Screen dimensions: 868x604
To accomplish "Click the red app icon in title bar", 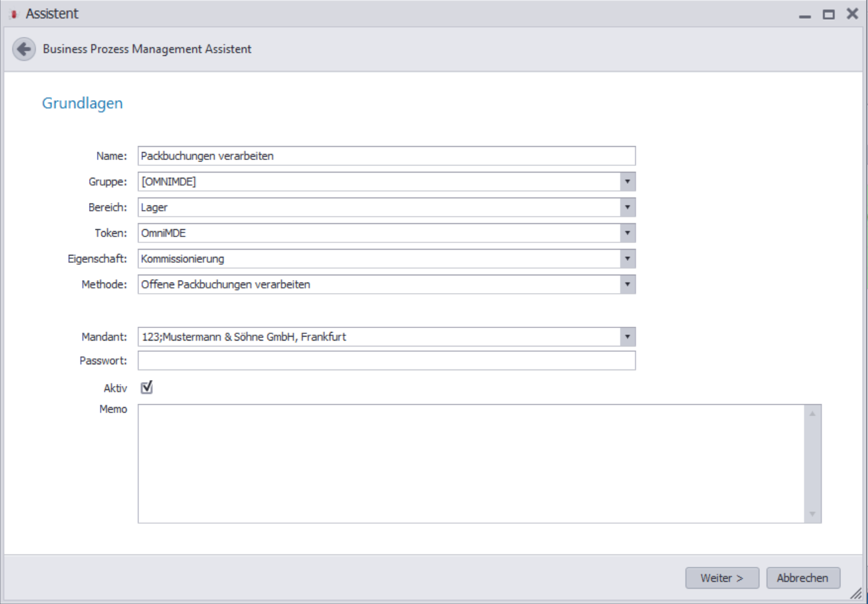I will tap(13, 14).
